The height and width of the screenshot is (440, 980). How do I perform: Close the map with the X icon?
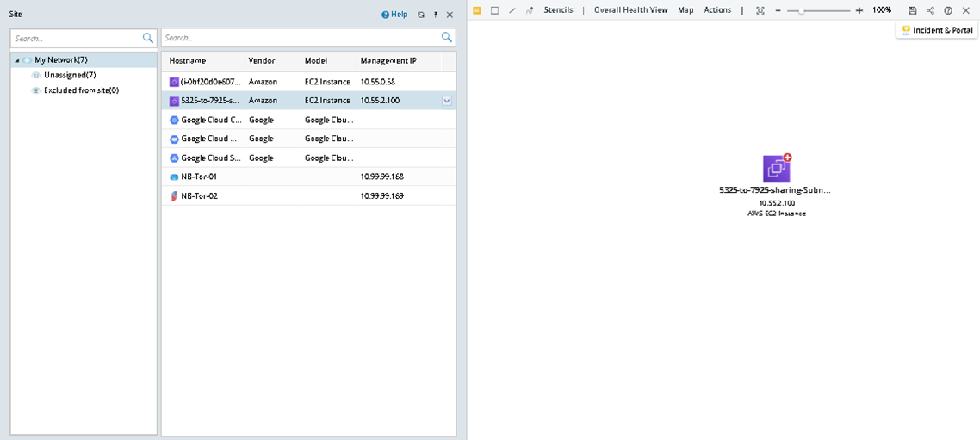965,10
